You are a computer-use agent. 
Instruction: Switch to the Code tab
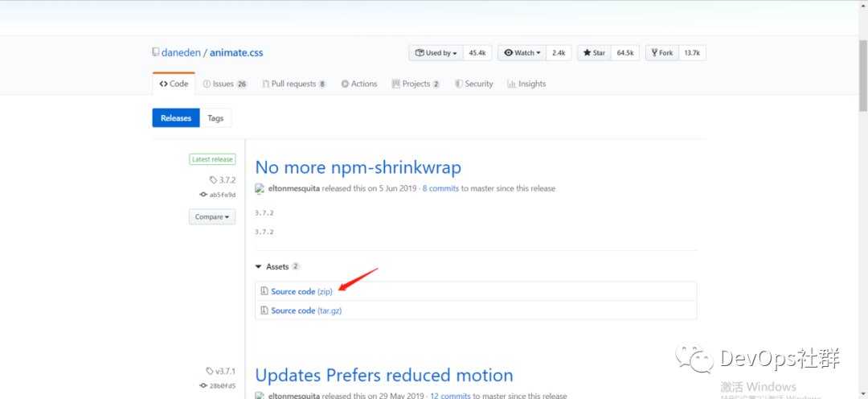click(174, 84)
